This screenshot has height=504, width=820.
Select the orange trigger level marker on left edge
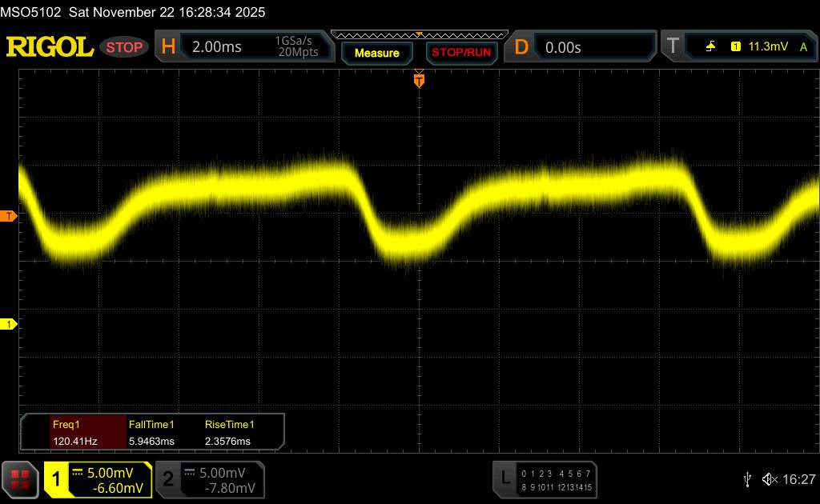[9, 216]
